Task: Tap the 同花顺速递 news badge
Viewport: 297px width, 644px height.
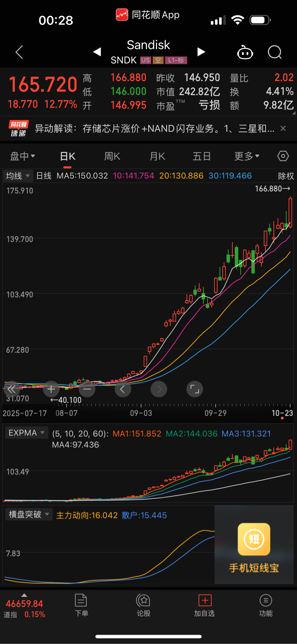Action: tap(19, 129)
